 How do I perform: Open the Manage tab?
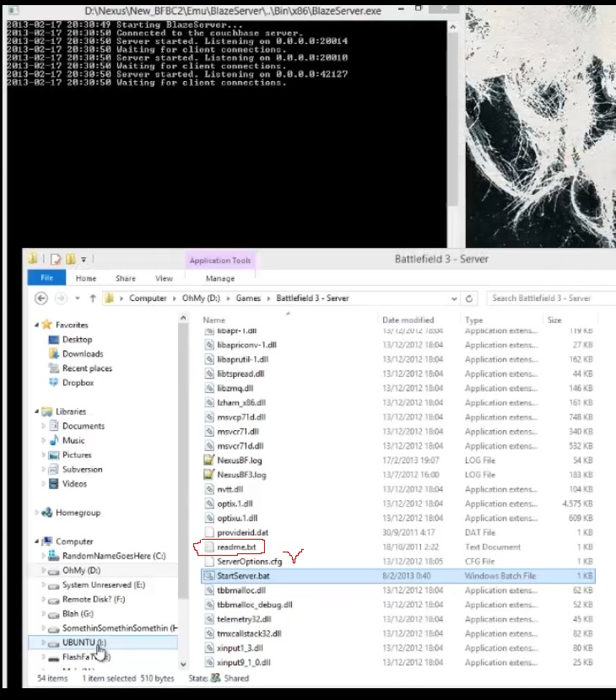(220, 278)
